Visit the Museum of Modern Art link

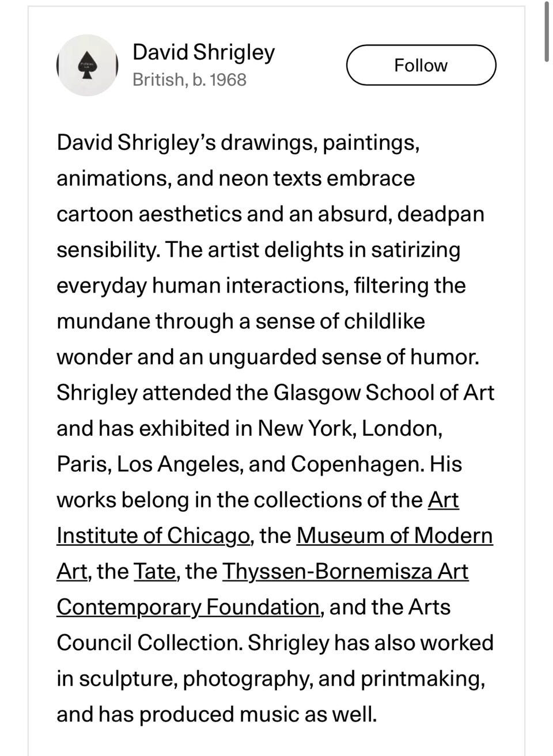(x=395, y=535)
